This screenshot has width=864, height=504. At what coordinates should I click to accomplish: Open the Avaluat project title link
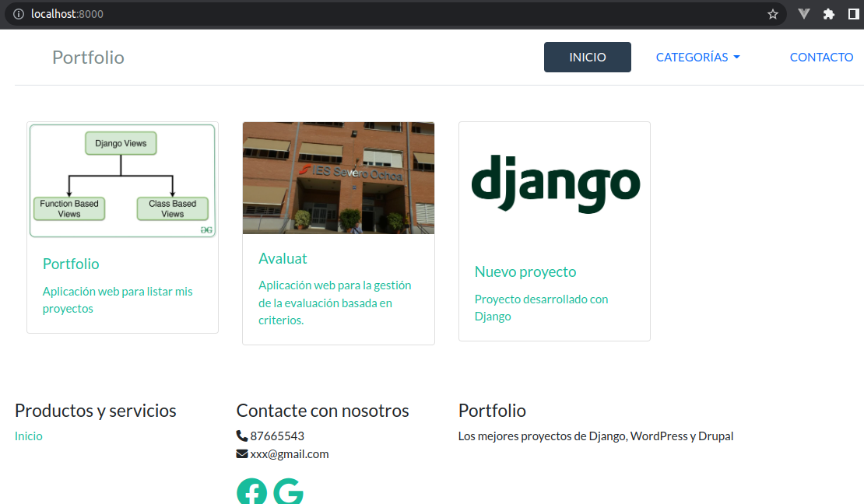point(283,258)
